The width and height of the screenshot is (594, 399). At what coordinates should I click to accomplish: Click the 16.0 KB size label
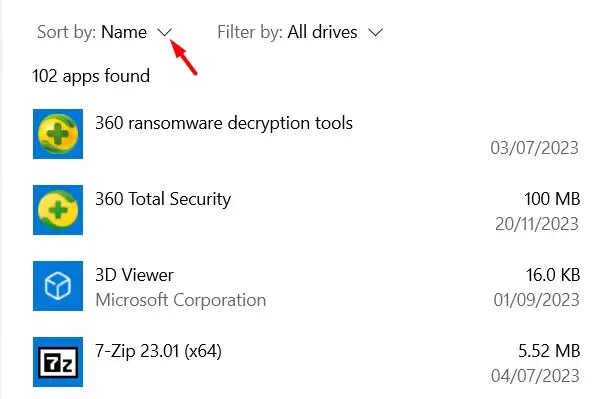tap(553, 275)
